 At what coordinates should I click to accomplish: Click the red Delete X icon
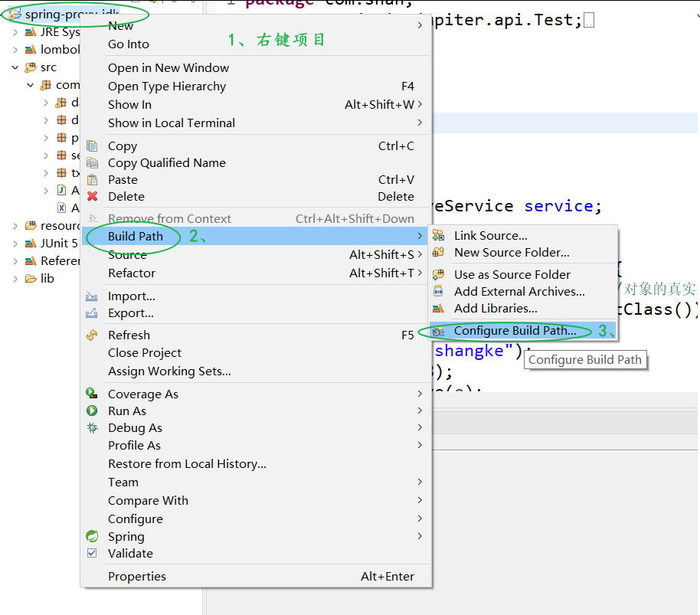pyautogui.click(x=93, y=196)
